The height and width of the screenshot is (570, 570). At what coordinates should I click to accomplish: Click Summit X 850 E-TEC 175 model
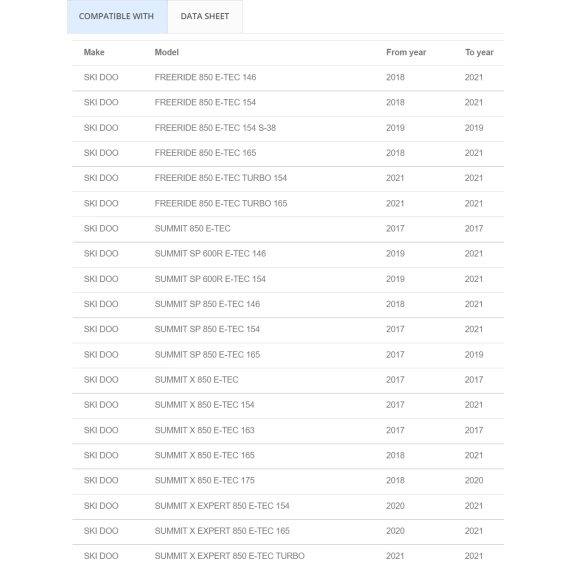(x=204, y=481)
